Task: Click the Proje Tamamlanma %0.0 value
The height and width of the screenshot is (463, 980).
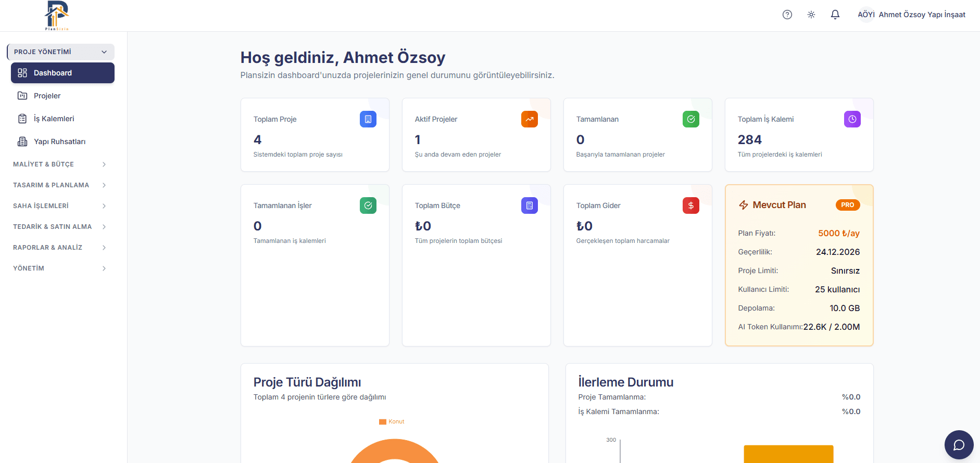Action: (851, 397)
